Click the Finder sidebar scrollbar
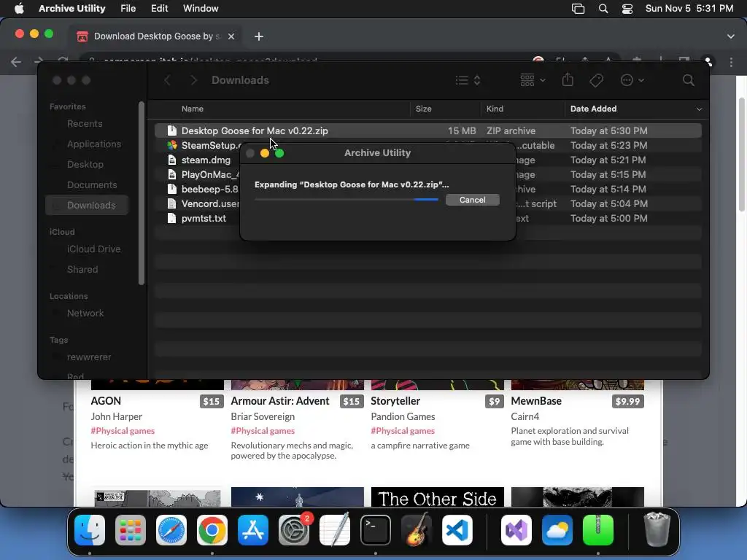Screen dimensions: 747x560 pyautogui.click(x=141, y=192)
